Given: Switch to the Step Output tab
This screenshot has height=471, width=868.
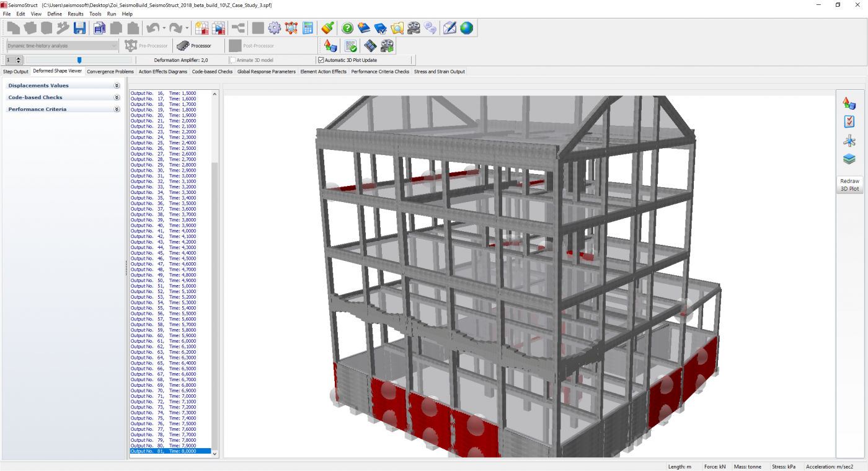Looking at the screenshot, I should click(x=15, y=72).
